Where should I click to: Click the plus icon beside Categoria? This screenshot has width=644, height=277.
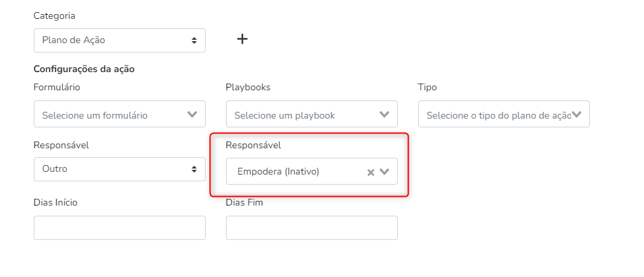coord(242,39)
